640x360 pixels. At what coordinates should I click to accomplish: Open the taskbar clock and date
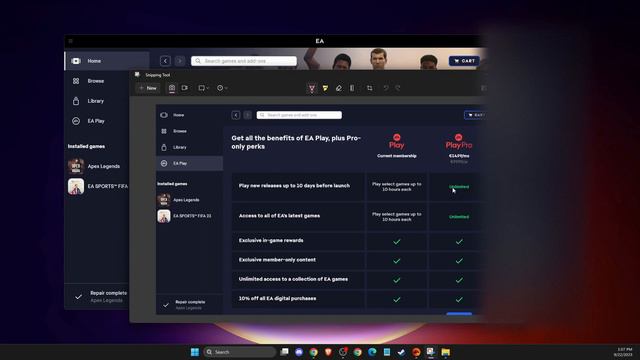(x=624, y=352)
